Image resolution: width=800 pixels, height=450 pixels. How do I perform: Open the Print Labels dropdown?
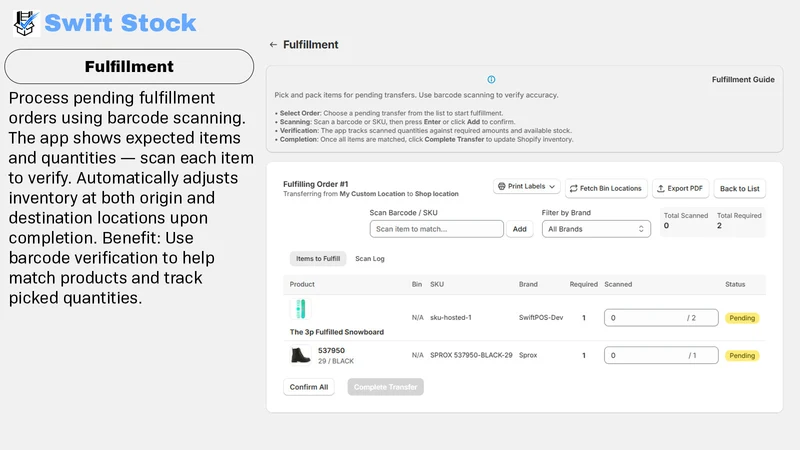pyautogui.click(x=527, y=187)
